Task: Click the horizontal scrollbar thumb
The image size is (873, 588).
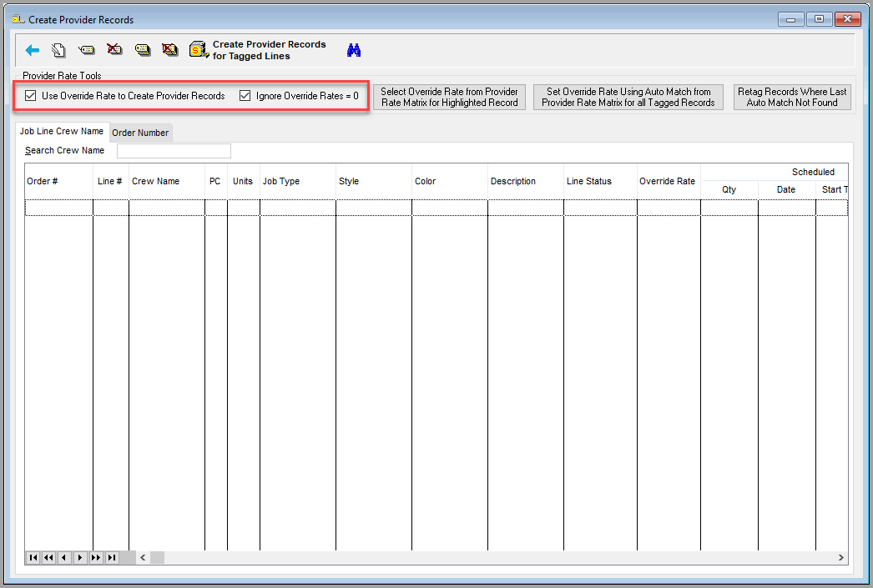Action: (x=157, y=557)
